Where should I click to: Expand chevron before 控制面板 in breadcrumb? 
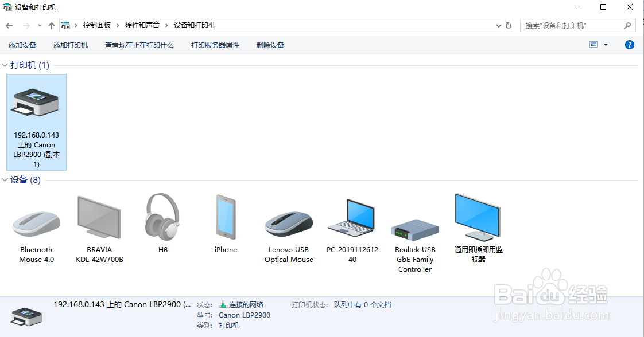pyautogui.click(x=76, y=25)
